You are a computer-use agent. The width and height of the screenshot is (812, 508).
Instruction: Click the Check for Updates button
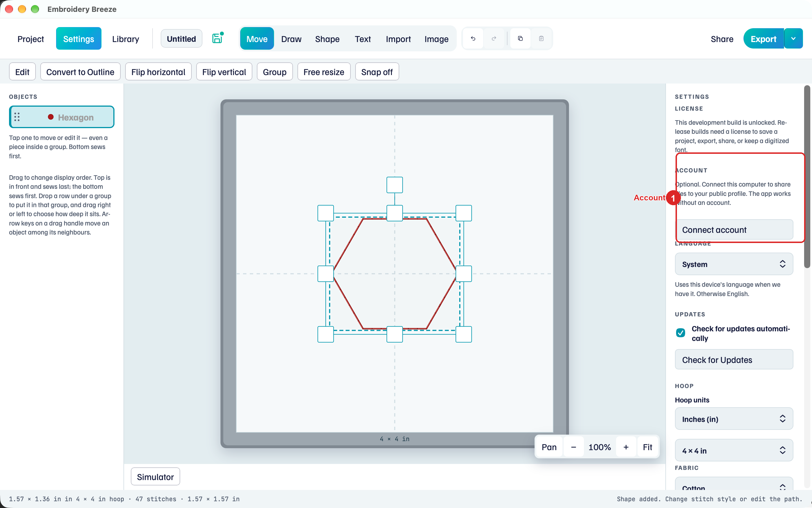point(734,360)
